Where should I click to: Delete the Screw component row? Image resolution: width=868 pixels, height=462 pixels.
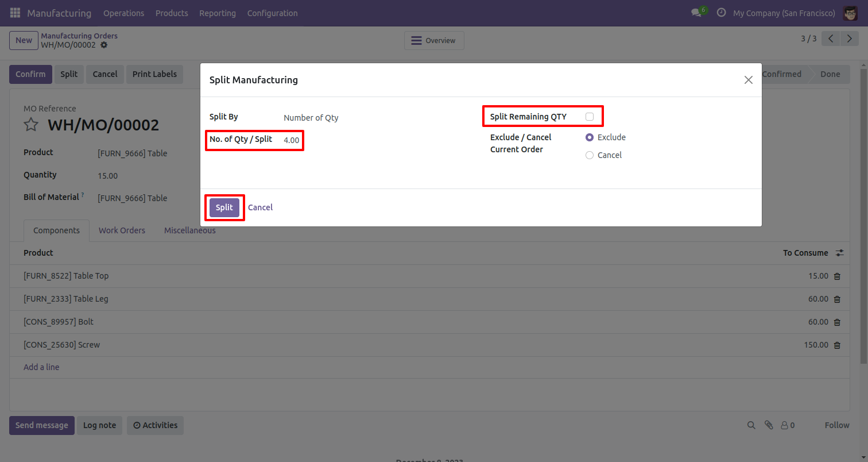[837, 345]
